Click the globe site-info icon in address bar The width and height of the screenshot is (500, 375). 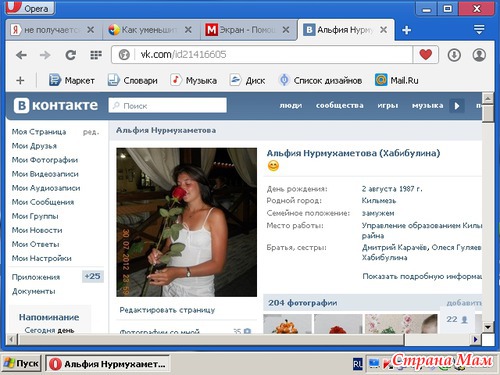pos(124,55)
